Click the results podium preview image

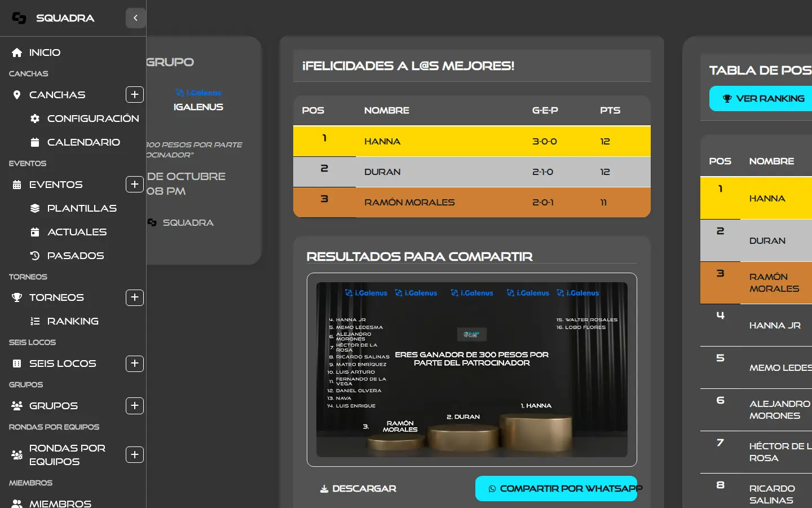coord(472,370)
